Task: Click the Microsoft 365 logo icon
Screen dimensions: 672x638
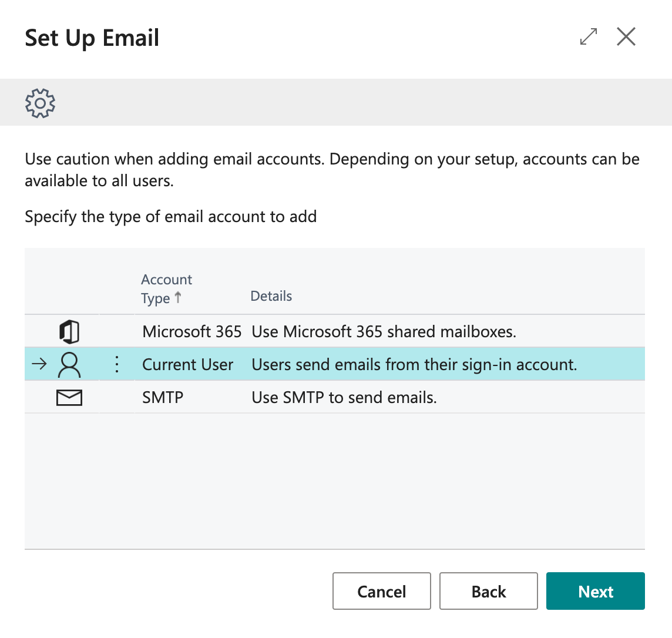Action: 69,331
